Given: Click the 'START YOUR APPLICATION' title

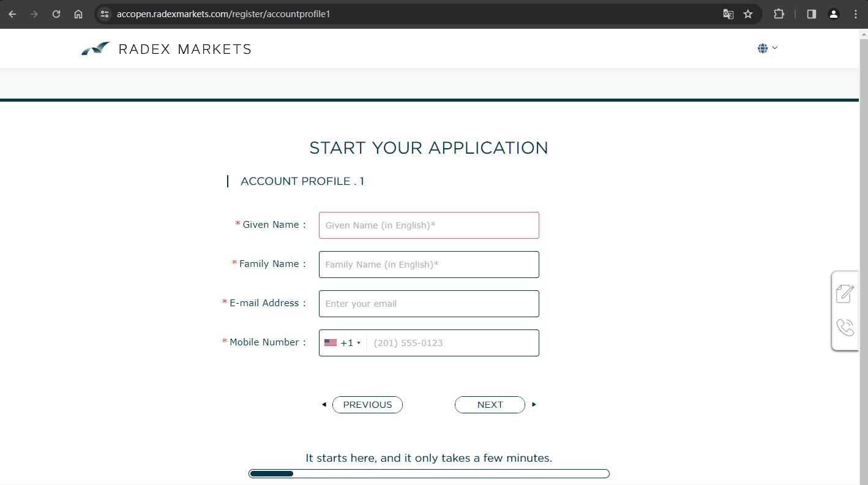Looking at the screenshot, I should click(428, 148).
